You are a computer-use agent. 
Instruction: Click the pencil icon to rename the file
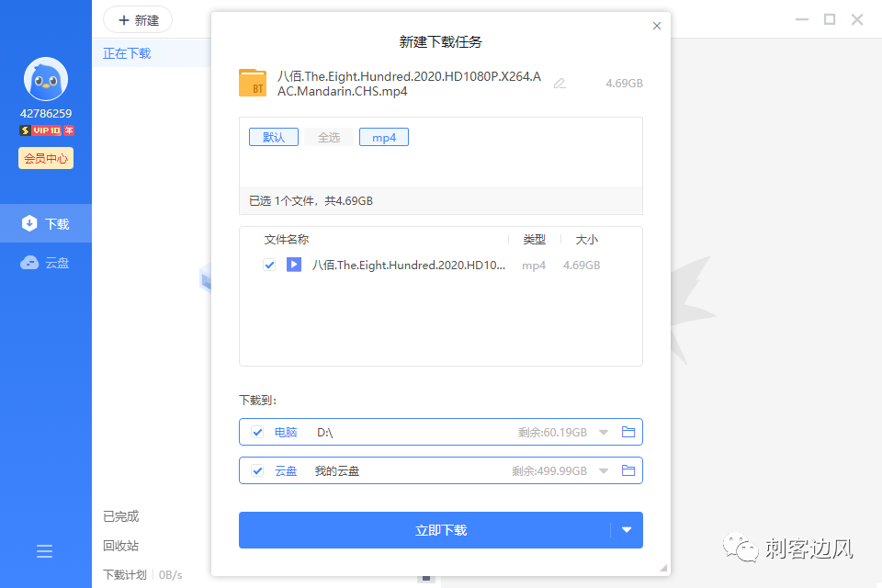pyautogui.click(x=560, y=83)
